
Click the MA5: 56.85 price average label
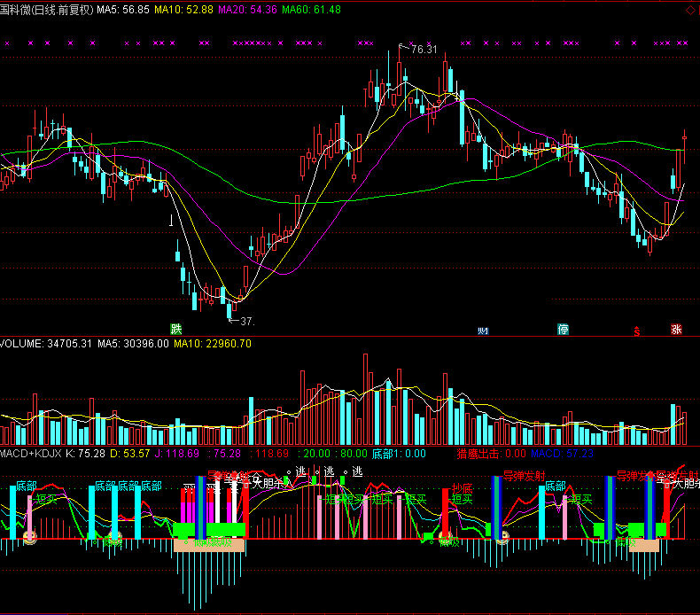[123, 10]
